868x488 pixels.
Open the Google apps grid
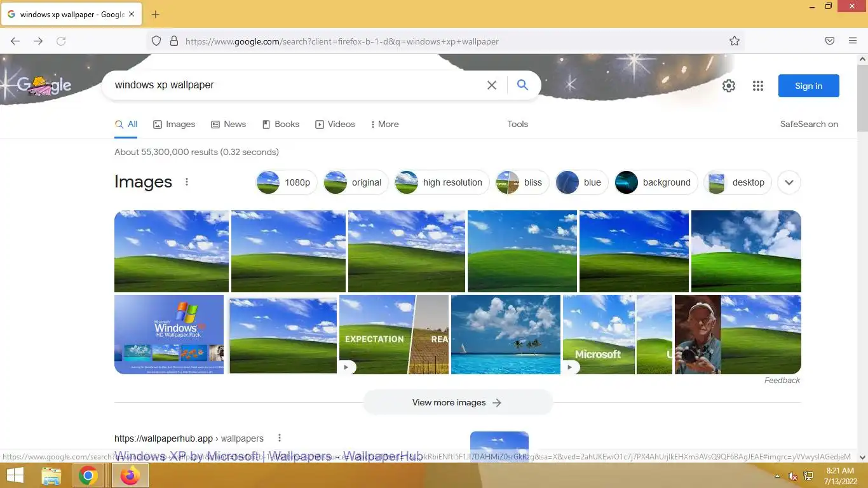click(758, 86)
